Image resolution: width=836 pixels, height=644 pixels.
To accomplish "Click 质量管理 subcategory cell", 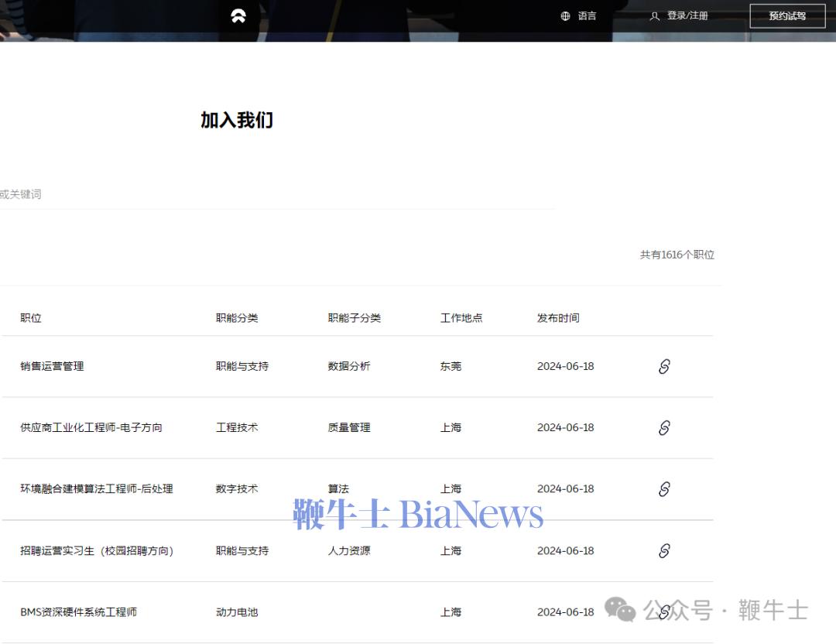I will 348,427.
